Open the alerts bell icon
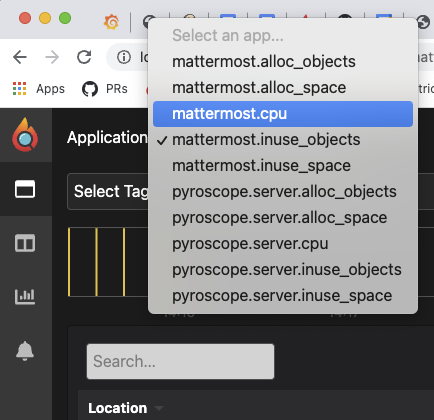 25,351
